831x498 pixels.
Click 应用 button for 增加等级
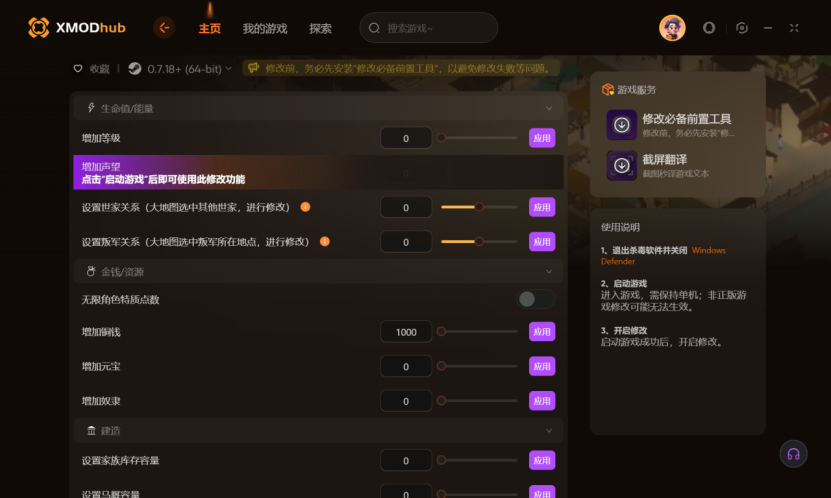click(x=542, y=138)
